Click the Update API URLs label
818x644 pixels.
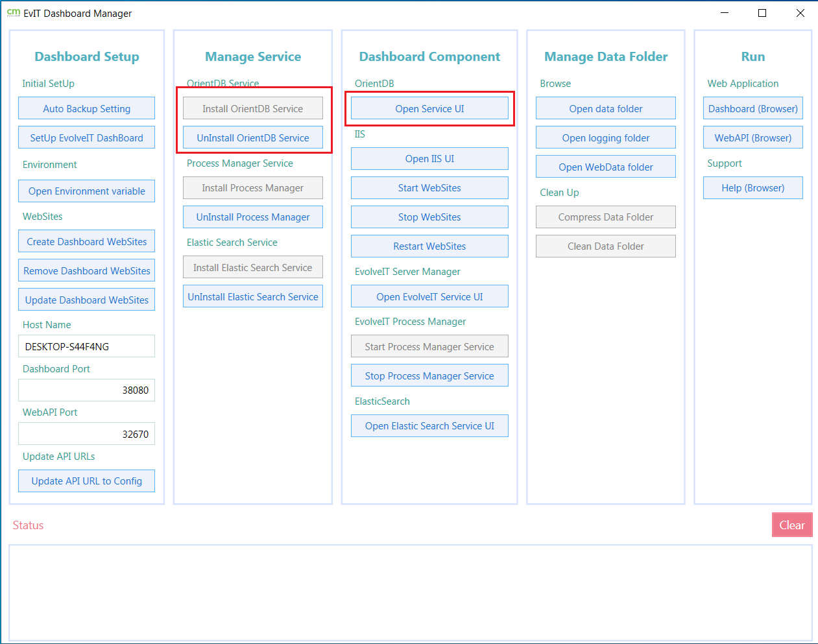point(58,456)
